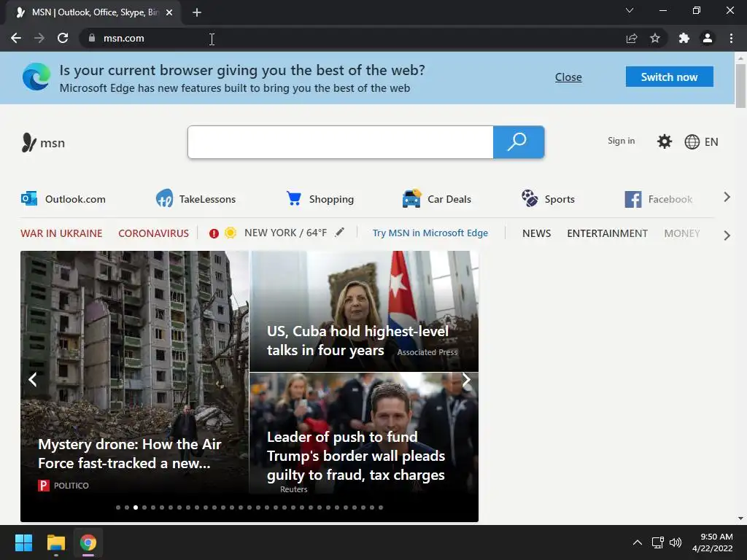Image resolution: width=747 pixels, height=560 pixels.
Task: Open the tab search dropdown arrow
Action: click(x=630, y=10)
